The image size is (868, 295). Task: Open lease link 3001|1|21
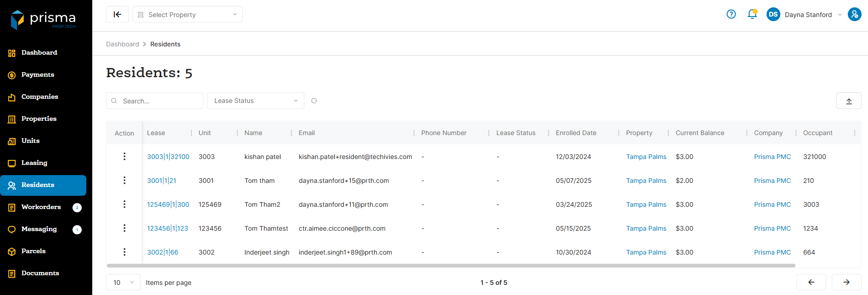click(162, 181)
